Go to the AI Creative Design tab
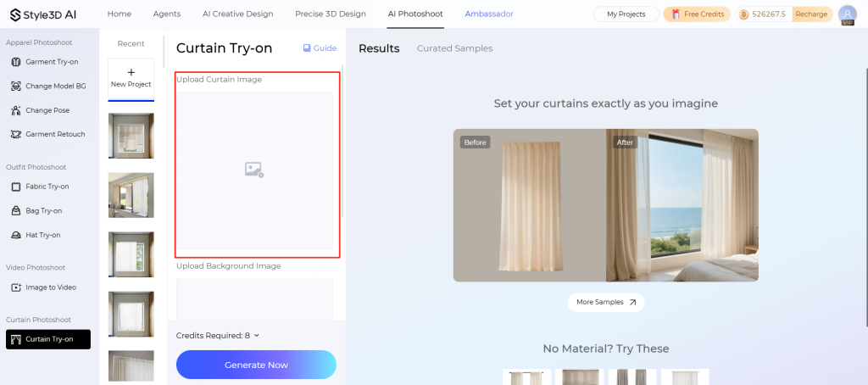The height and width of the screenshot is (385, 868). (238, 14)
